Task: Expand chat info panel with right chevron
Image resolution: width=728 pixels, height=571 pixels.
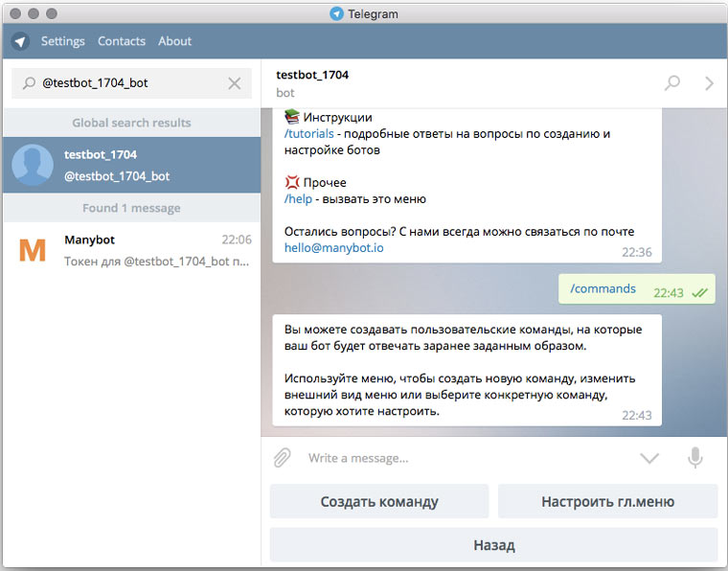Action: 709,83
